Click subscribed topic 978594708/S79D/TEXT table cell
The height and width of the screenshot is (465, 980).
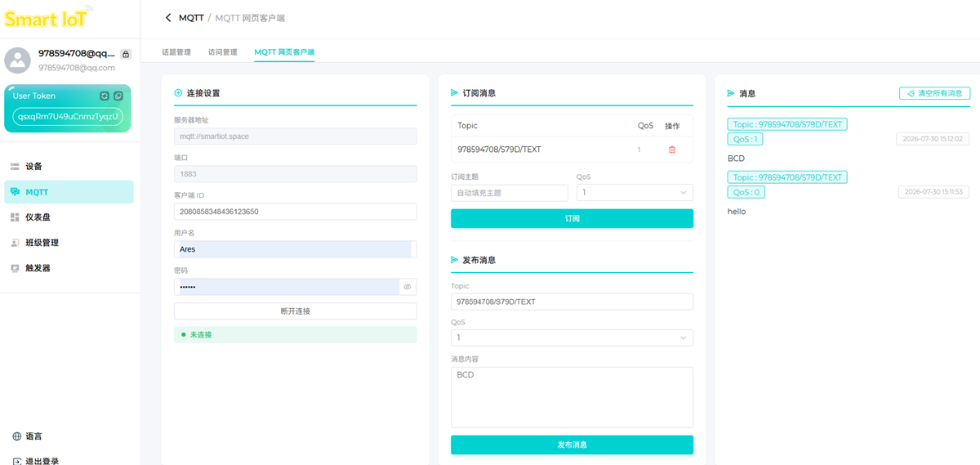tap(499, 150)
